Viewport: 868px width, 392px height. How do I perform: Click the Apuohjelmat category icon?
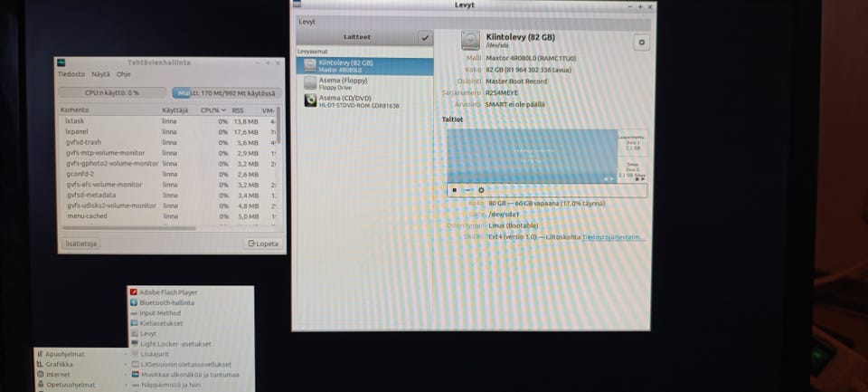click(x=40, y=354)
